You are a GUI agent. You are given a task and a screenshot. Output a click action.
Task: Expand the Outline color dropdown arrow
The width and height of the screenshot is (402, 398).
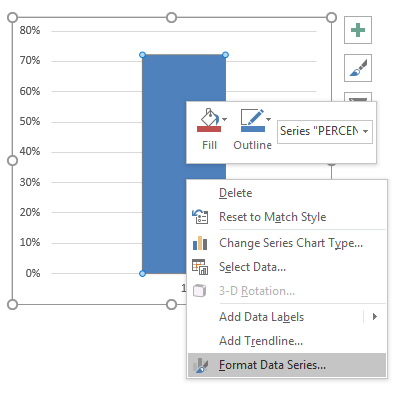point(268,119)
